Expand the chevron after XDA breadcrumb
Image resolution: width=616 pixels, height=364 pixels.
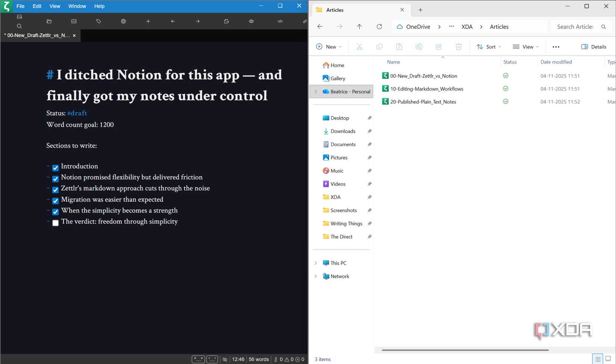481,26
